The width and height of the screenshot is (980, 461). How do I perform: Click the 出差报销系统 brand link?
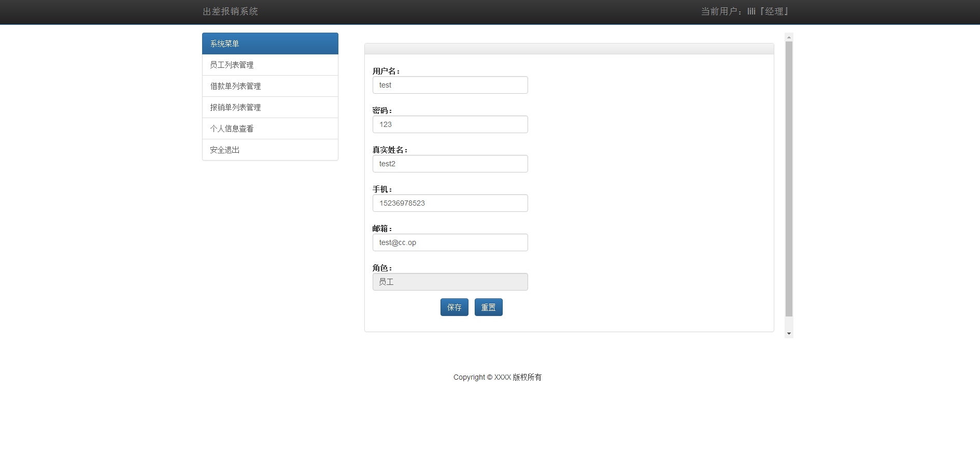pos(230,11)
